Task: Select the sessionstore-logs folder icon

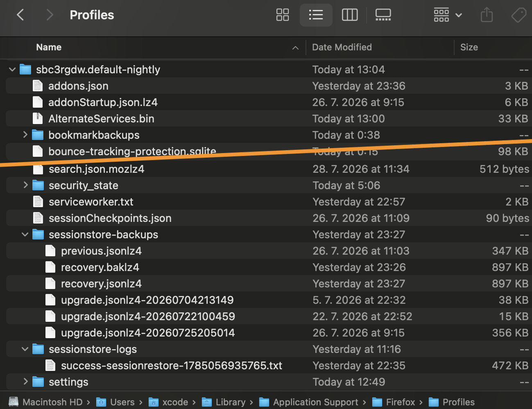Action: point(38,349)
